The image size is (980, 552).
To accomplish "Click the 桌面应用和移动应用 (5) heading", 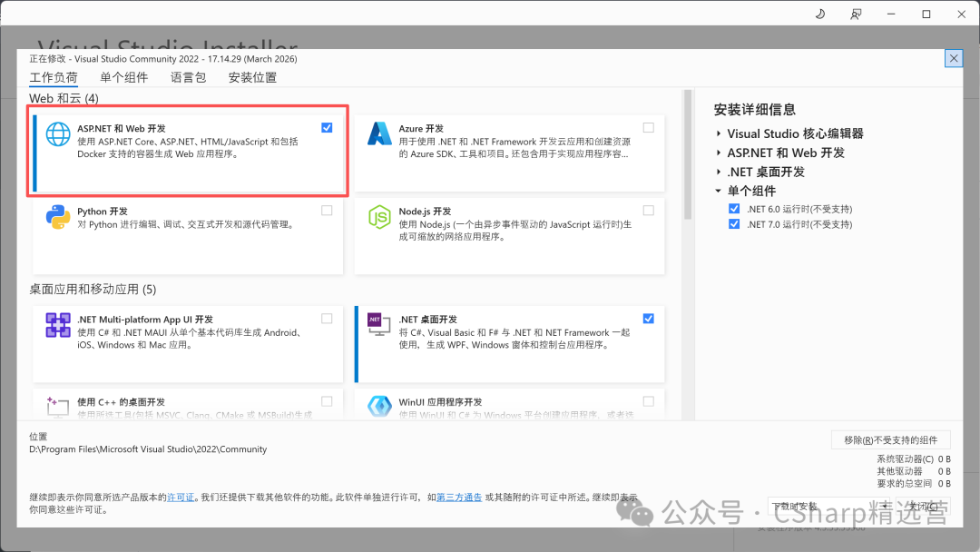I will pos(93,290).
